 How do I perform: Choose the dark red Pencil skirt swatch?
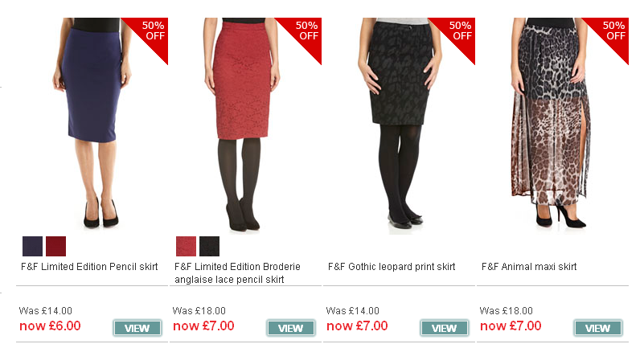click(55, 246)
